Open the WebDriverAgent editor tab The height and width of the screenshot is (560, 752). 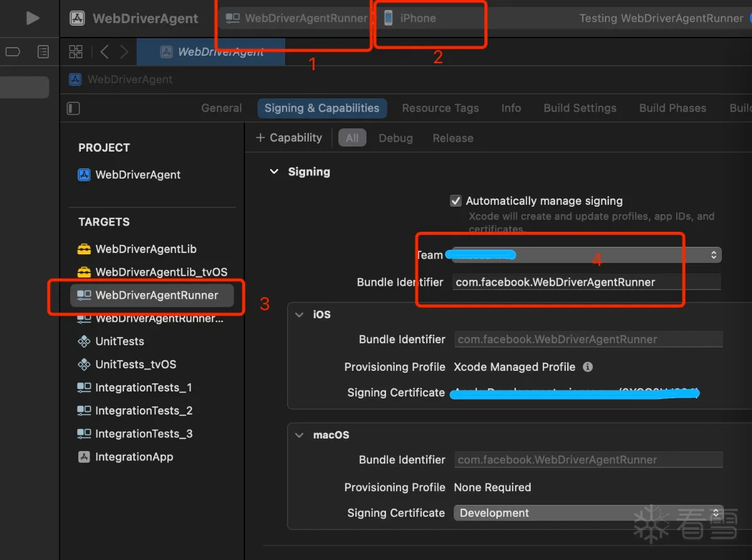(x=211, y=52)
